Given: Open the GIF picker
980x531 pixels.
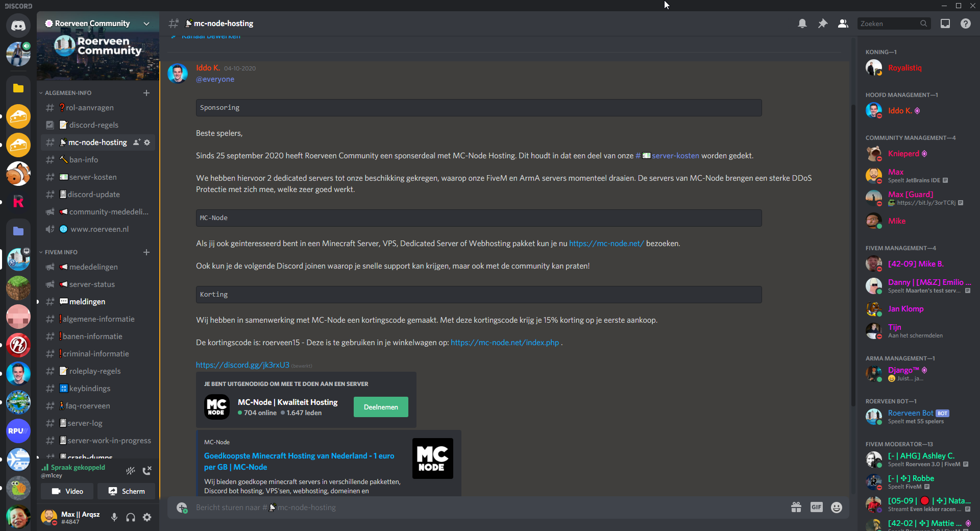Looking at the screenshot, I should click(x=817, y=507).
